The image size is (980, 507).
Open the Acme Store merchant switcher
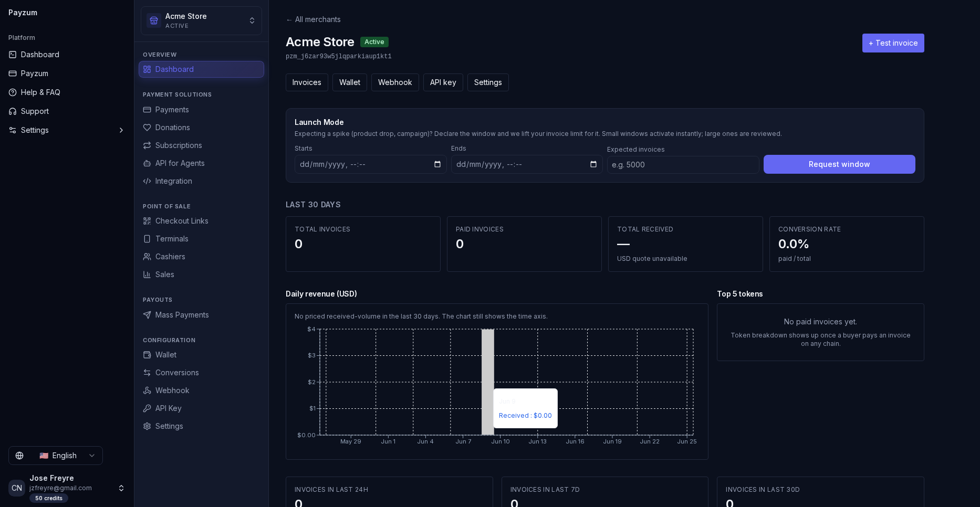coord(201,20)
